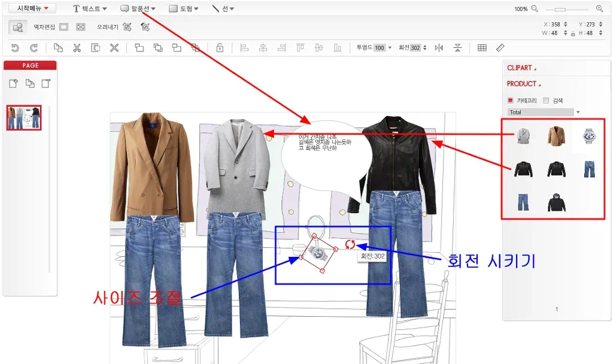
Task: Paste from clipboard icon
Action: [x=95, y=48]
